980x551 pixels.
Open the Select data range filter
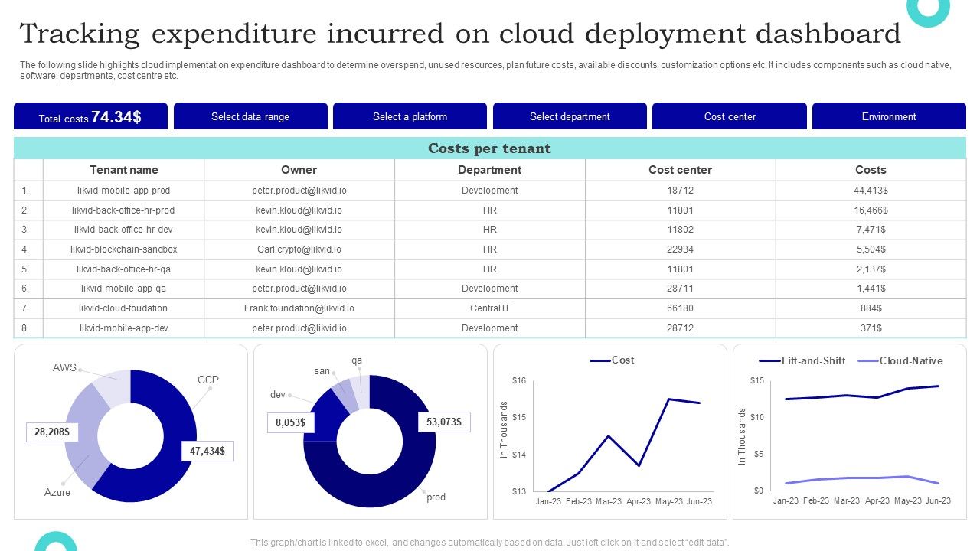250,116
